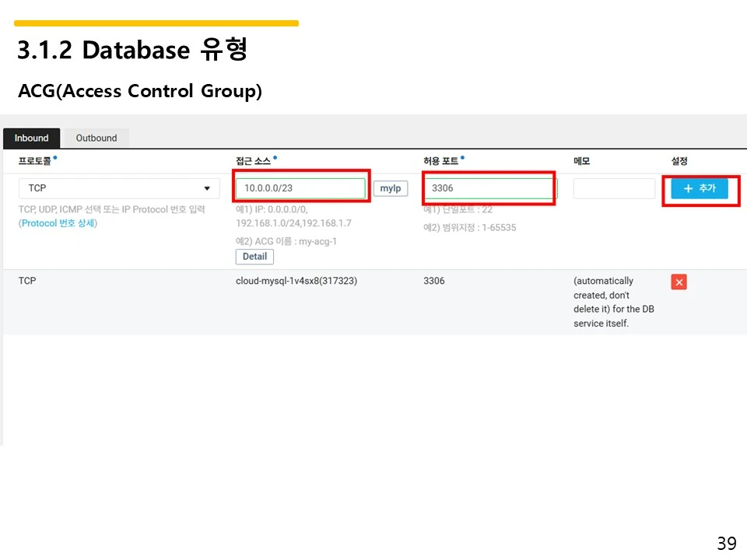Click the empty memo input field
The height and width of the screenshot is (560, 747).
614,188
